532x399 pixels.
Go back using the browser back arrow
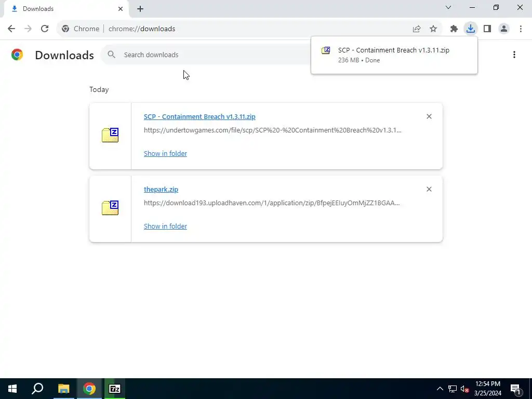click(x=11, y=29)
